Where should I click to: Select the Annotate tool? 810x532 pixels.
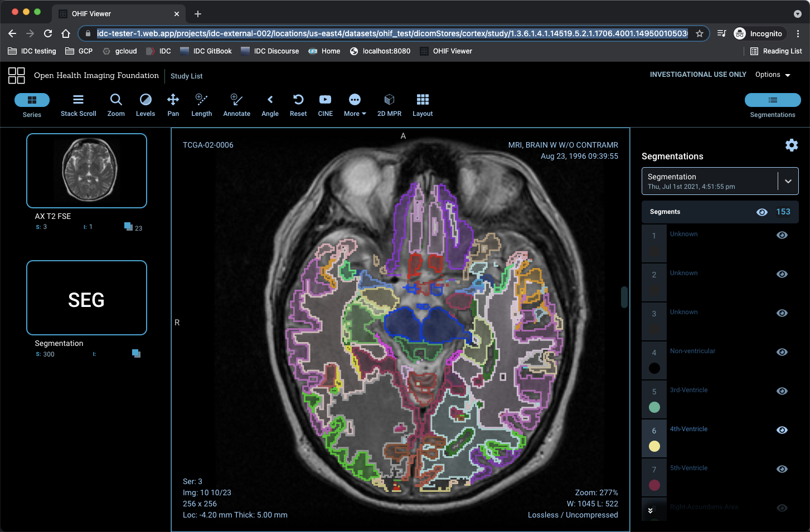pyautogui.click(x=236, y=105)
